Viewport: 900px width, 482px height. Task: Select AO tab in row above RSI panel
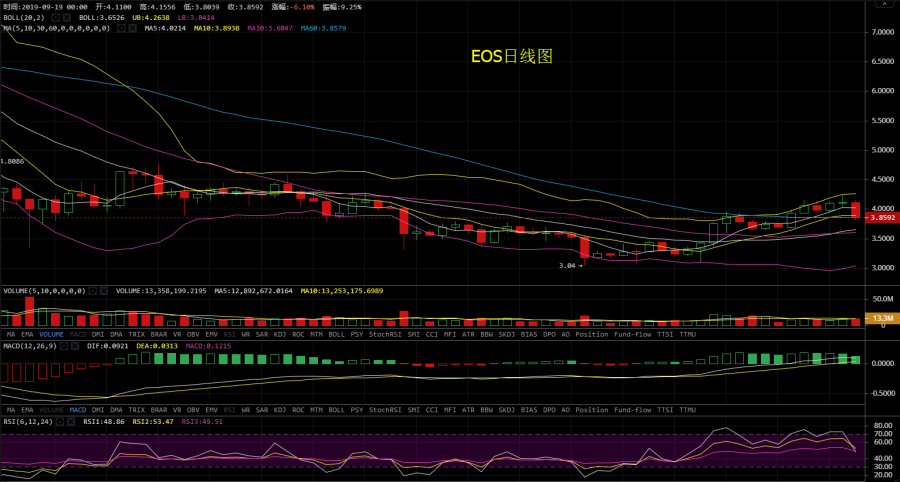coord(565,410)
